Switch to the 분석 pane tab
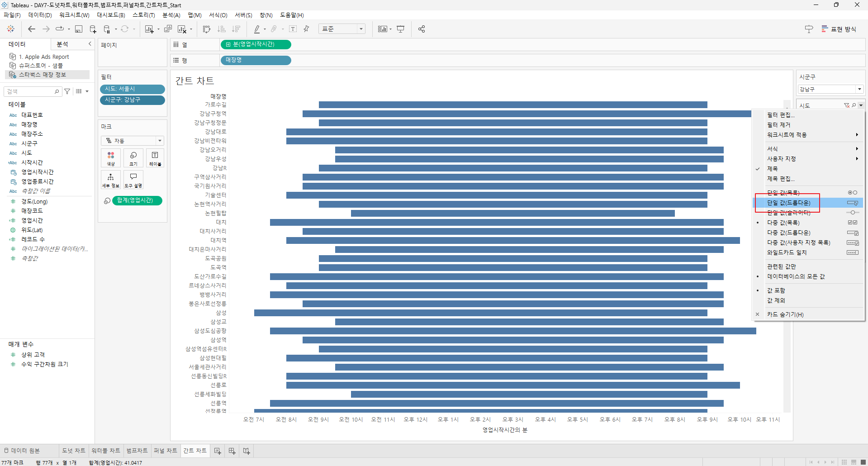The image size is (868, 466). pyautogui.click(x=62, y=44)
